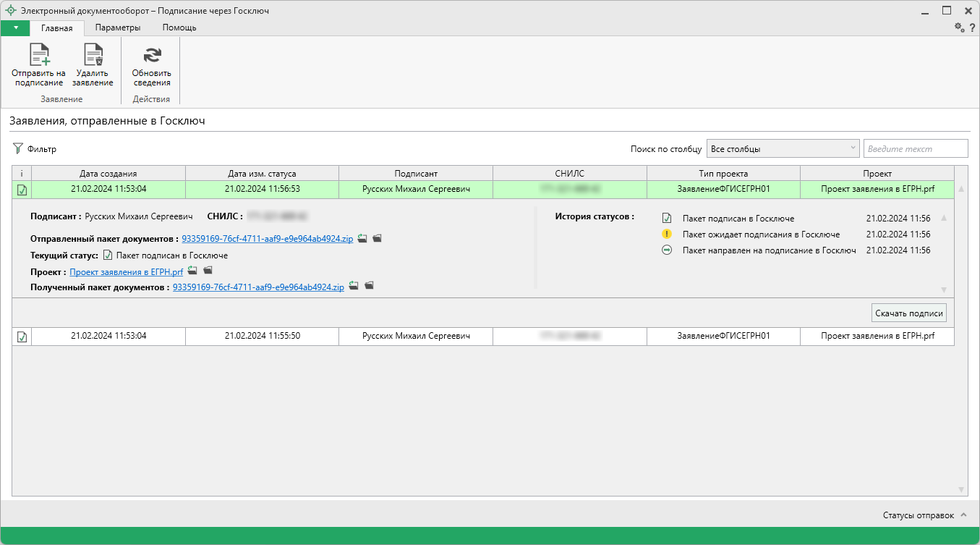Screen dimensions: 980x545
Task: Click save-as icon next to Проект link
Action: (192, 271)
